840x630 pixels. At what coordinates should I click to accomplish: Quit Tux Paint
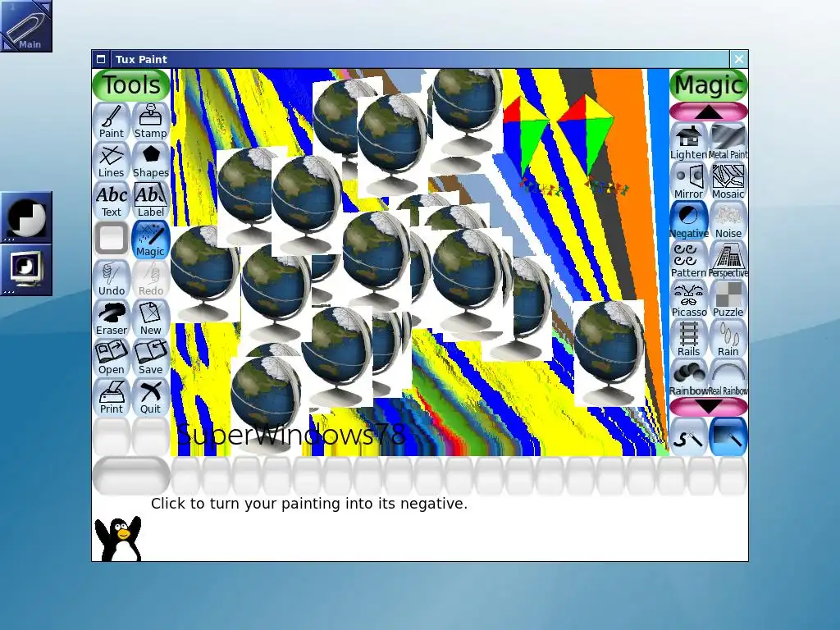151,397
